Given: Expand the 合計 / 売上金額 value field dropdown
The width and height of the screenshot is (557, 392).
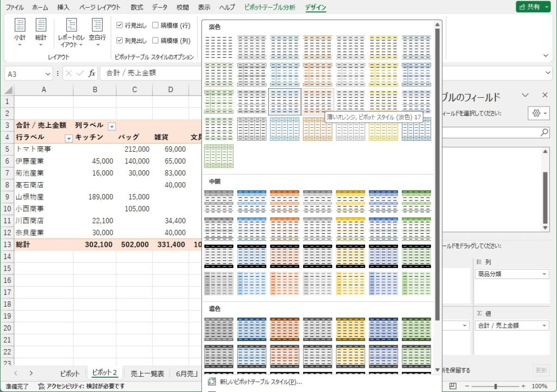Looking at the screenshot, I should click(x=544, y=325).
